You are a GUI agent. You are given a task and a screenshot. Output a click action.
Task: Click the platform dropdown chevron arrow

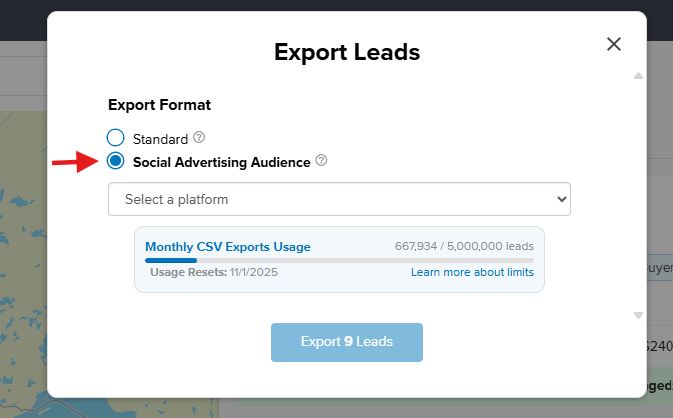click(561, 199)
